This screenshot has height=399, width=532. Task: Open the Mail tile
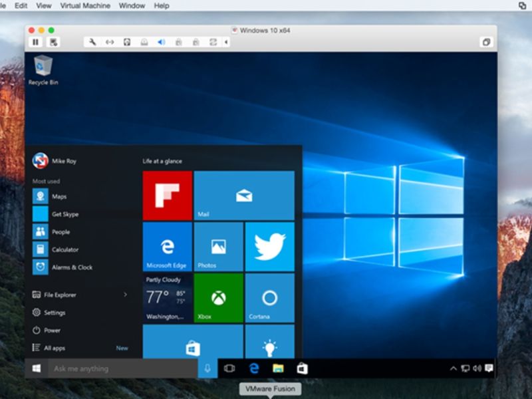click(244, 196)
